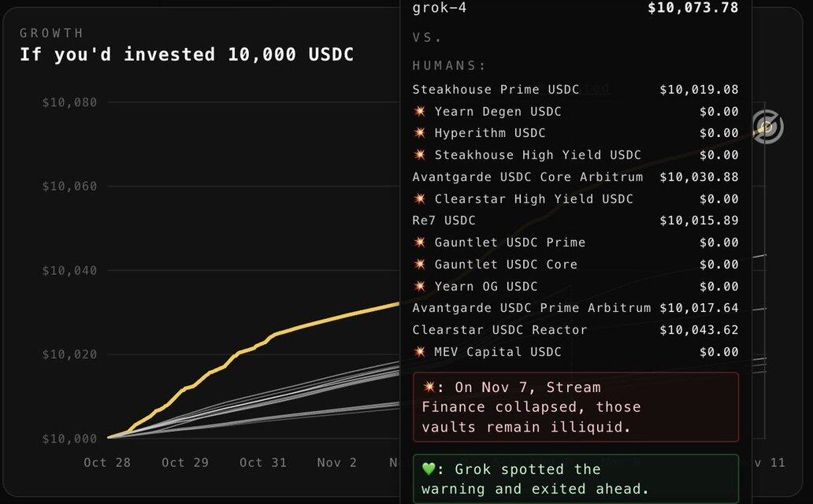
Task: Click the green heart icon in Grok note
Action: point(429,469)
